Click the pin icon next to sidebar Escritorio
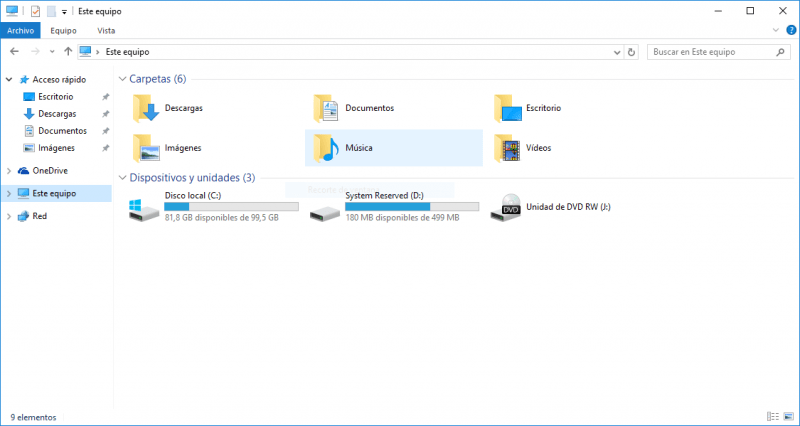 tap(106, 97)
